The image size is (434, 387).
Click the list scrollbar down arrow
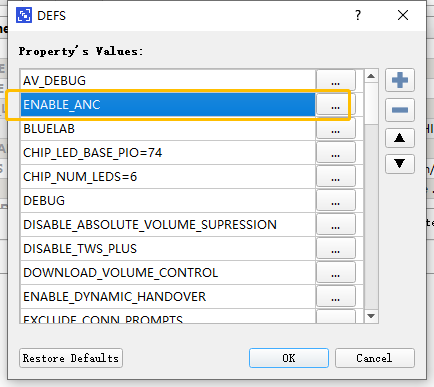(x=371, y=316)
